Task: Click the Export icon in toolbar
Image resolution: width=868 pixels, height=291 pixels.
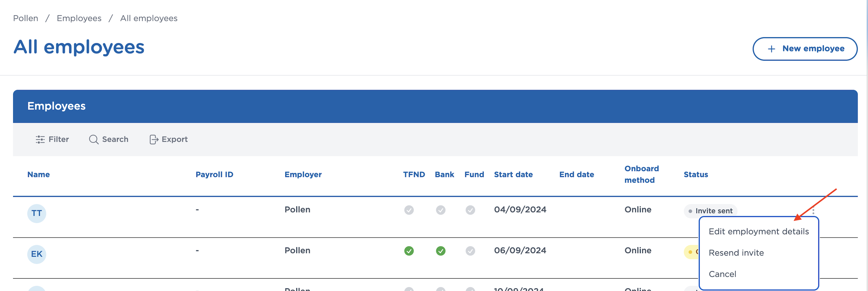Action: click(x=154, y=139)
